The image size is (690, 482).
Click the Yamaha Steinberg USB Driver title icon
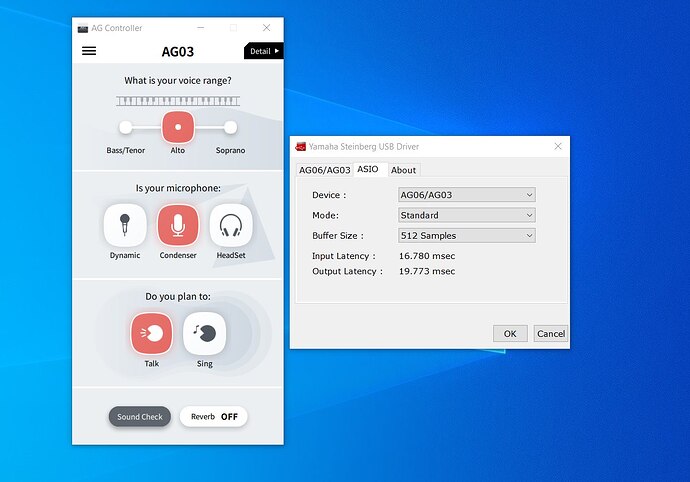click(x=301, y=147)
